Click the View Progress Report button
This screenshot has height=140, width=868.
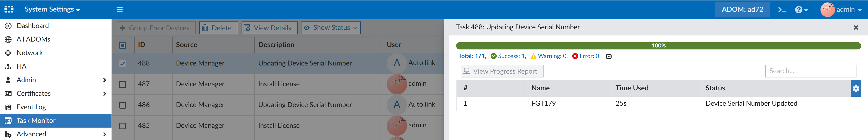coord(502,71)
